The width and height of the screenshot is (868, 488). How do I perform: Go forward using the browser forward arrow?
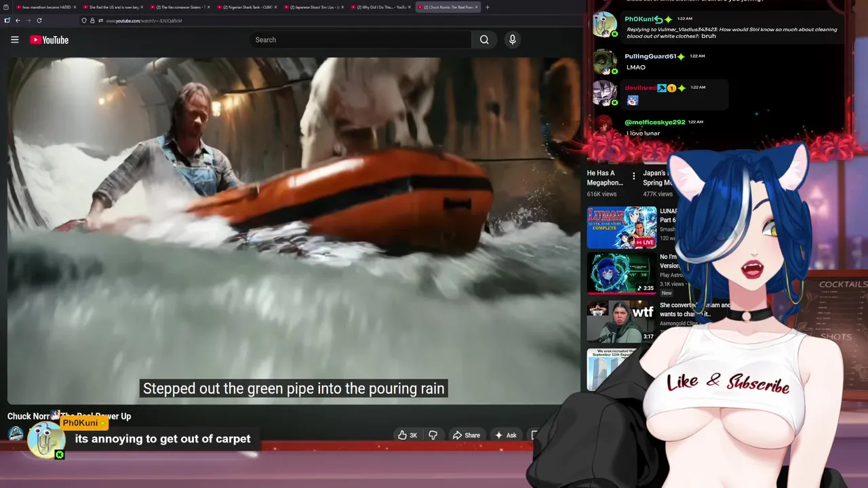[28, 20]
